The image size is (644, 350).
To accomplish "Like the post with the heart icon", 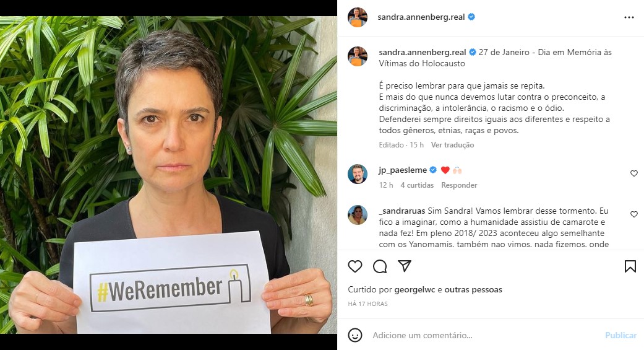I will [x=355, y=266].
